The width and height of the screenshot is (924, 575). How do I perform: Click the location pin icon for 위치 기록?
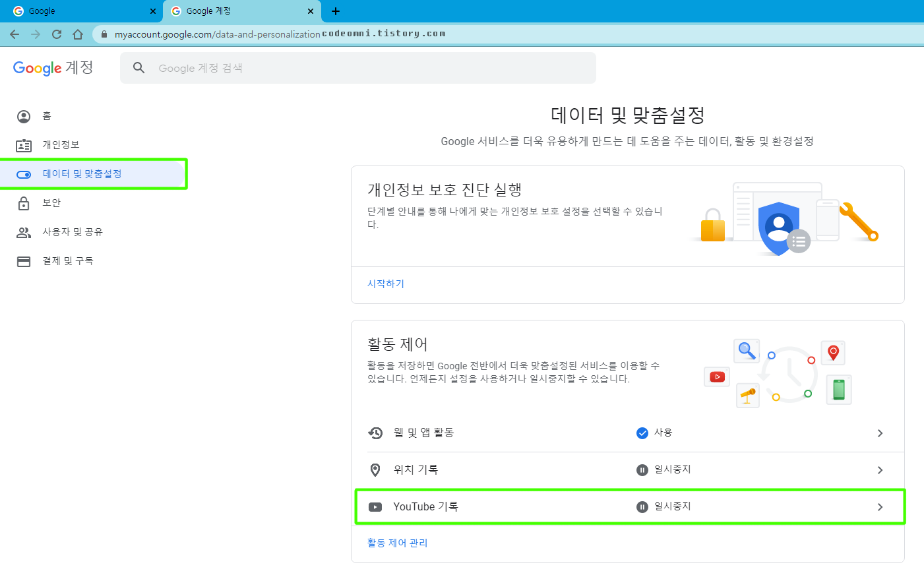pos(375,470)
